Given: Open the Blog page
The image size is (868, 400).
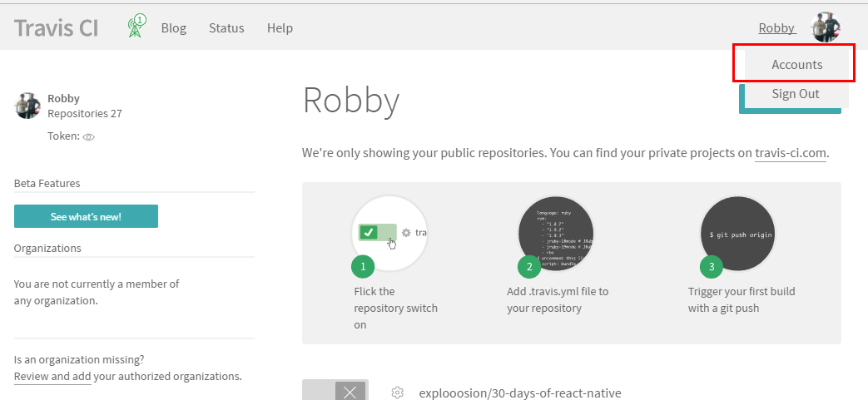Looking at the screenshot, I should [x=174, y=27].
